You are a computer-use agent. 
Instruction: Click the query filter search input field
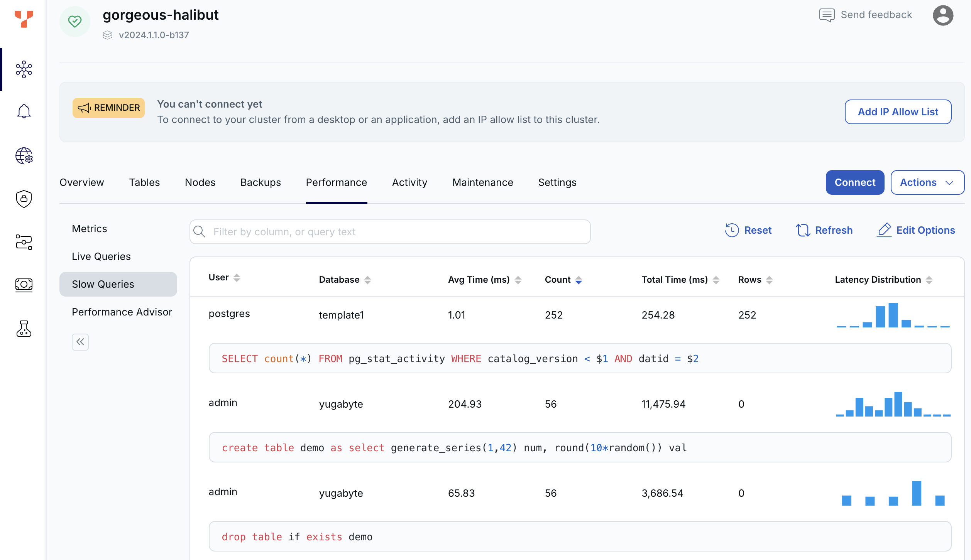pos(390,231)
